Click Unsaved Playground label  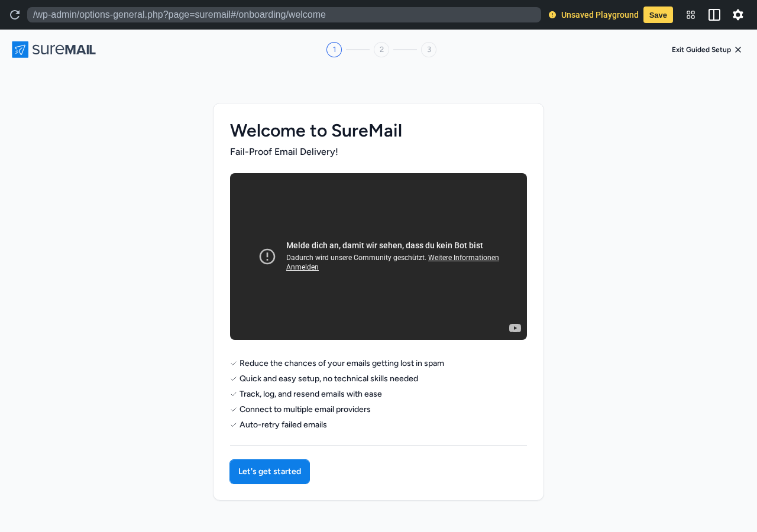(600, 15)
